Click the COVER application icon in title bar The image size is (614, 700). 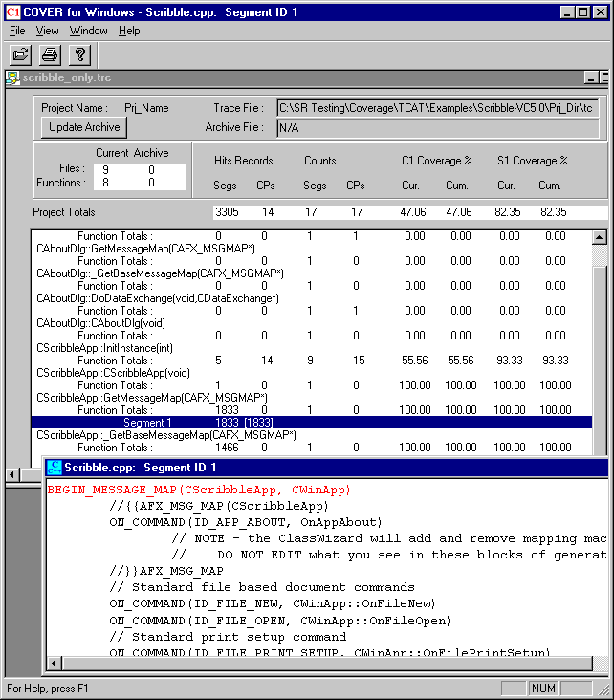pos(13,11)
